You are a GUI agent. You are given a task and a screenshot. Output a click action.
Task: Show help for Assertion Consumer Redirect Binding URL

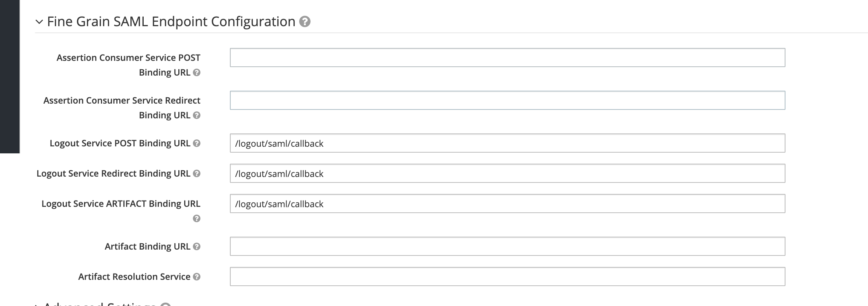(x=197, y=115)
